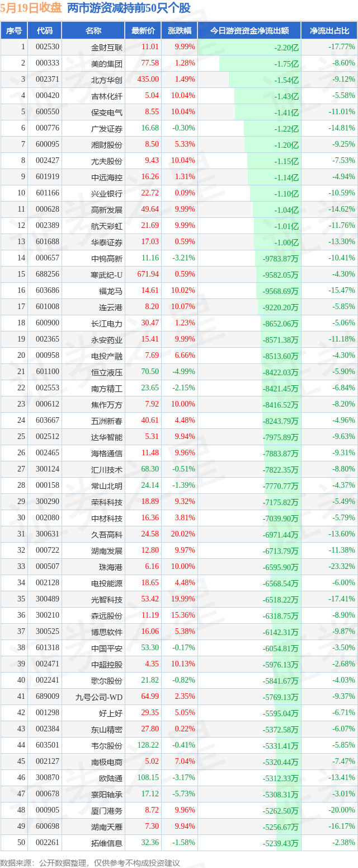The image size is (358, 868).
Task: Click stock name 中超控股
Action: (x=107, y=664)
